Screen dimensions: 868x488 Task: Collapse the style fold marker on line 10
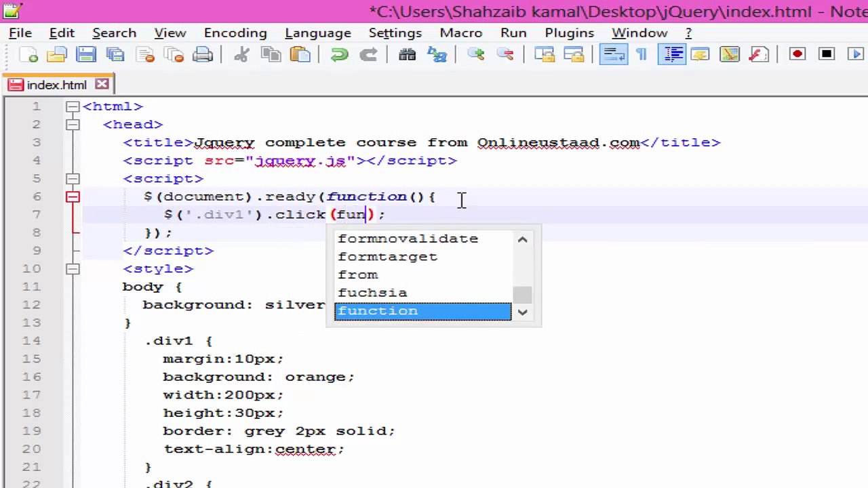[x=73, y=269]
